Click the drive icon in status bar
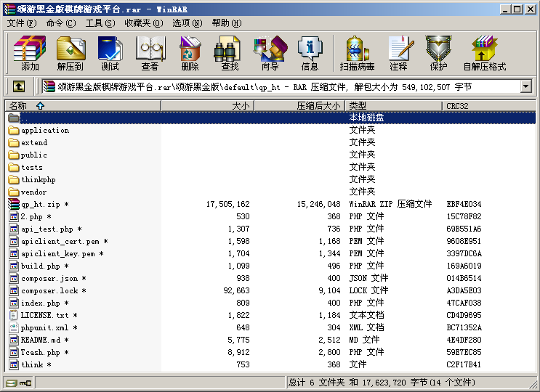Image resolution: width=540 pixels, height=392 pixels. [x=11, y=383]
